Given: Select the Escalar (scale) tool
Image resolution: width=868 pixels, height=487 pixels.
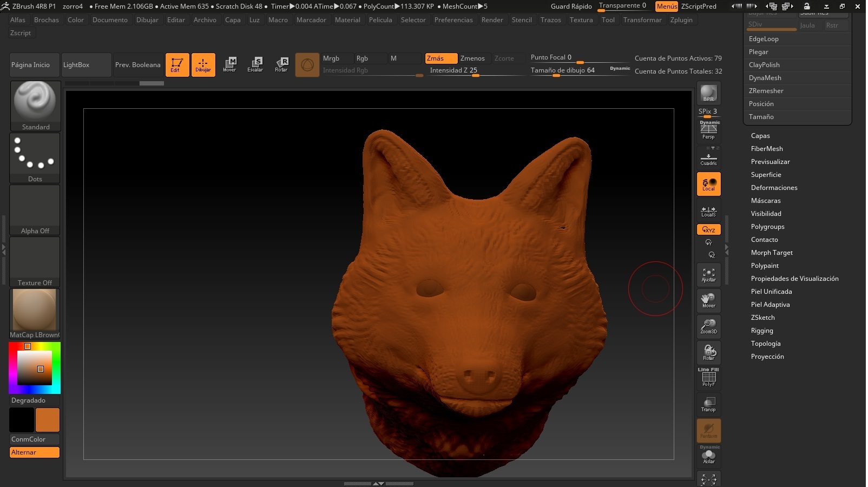Looking at the screenshot, I should (255, 64).
